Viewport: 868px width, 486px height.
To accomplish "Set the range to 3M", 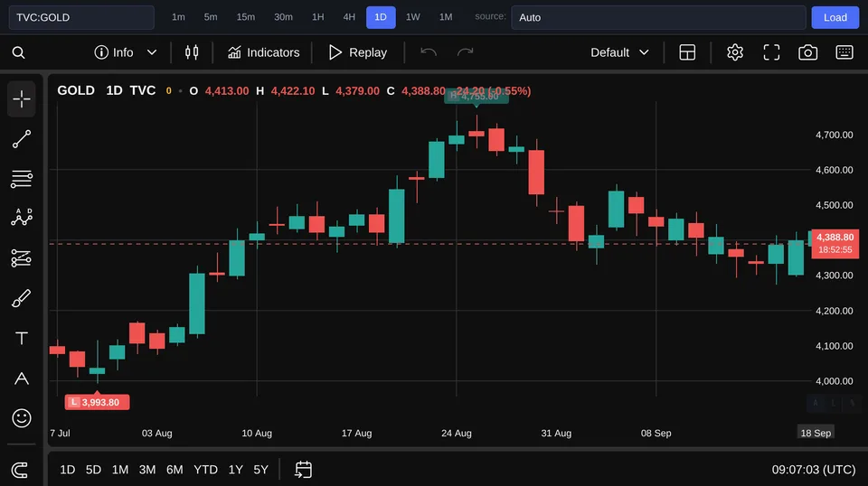I will click(x=147, y=470).
